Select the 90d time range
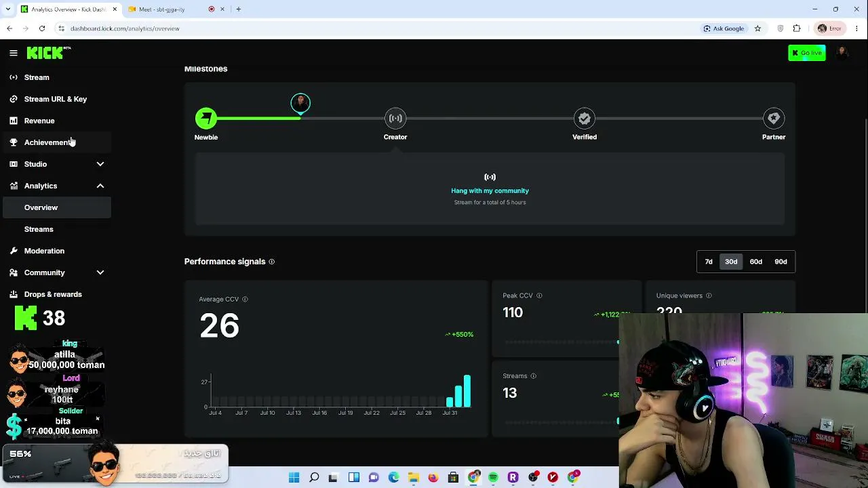This screenshot has height=488, width=868. pyautogui.click(x=781, y=262)
